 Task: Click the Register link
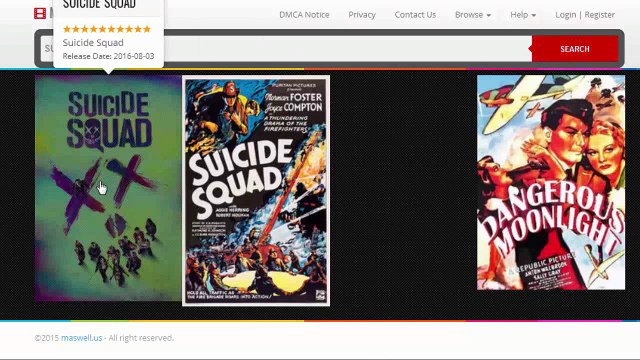tap(599, 15)
